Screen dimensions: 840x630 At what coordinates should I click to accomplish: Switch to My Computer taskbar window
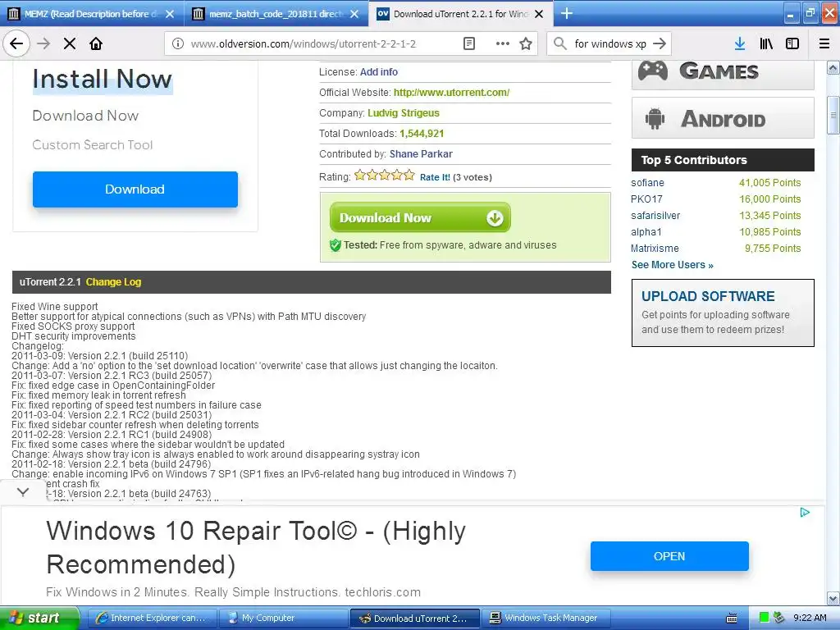click(283, 619)
